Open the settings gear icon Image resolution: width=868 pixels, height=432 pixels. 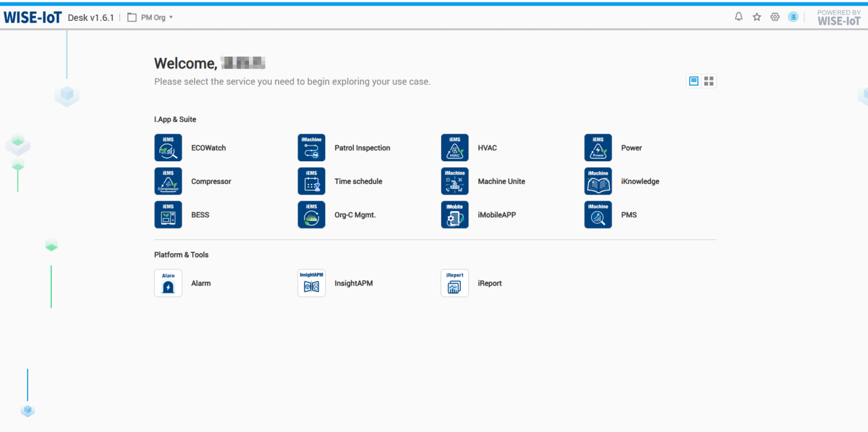coord(775,17)
